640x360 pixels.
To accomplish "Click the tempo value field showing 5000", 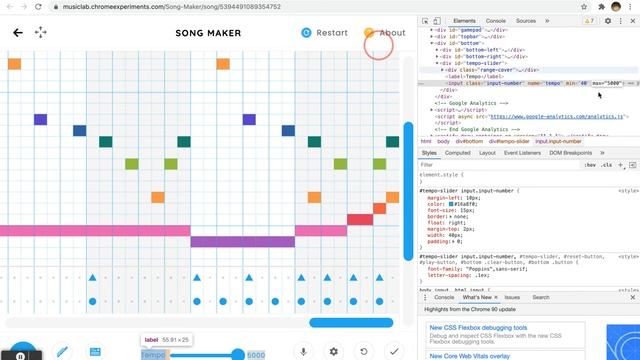I will (256, 355).
